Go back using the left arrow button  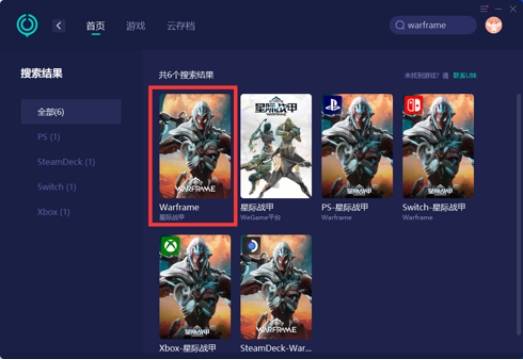point(59,26)
